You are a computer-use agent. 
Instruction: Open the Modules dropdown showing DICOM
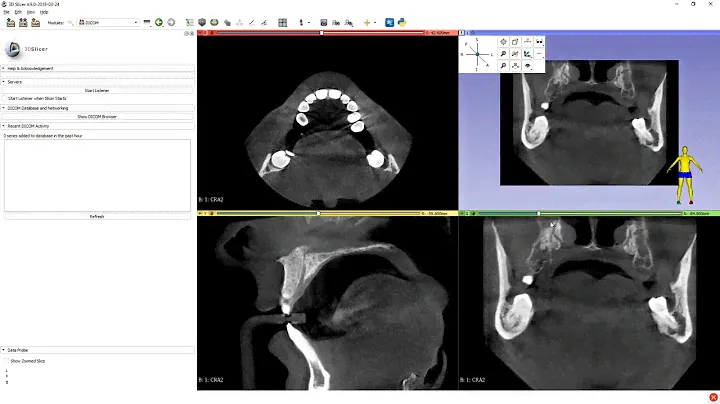(x=108, y=22)
